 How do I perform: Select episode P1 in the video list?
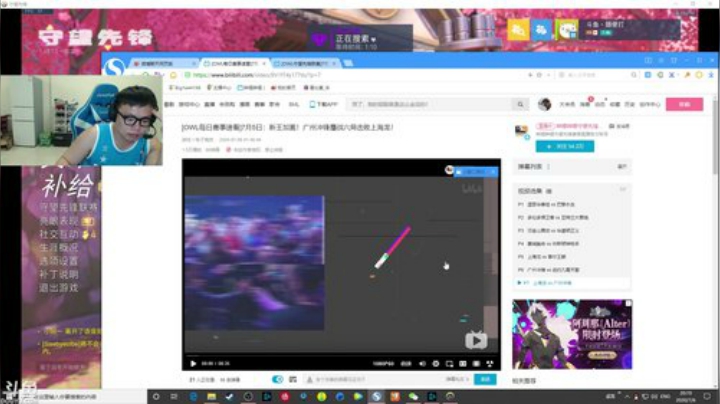(571, 204)
